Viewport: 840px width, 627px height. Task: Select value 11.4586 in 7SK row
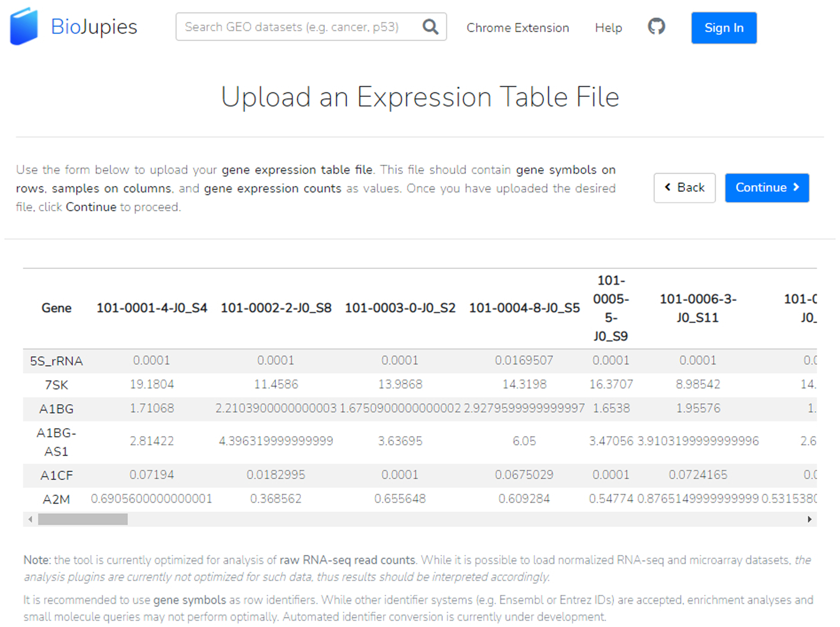[x=276, y=384]
